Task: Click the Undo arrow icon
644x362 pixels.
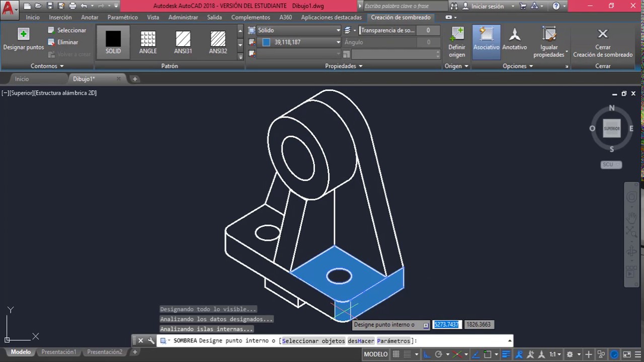Action: [84, 6]
